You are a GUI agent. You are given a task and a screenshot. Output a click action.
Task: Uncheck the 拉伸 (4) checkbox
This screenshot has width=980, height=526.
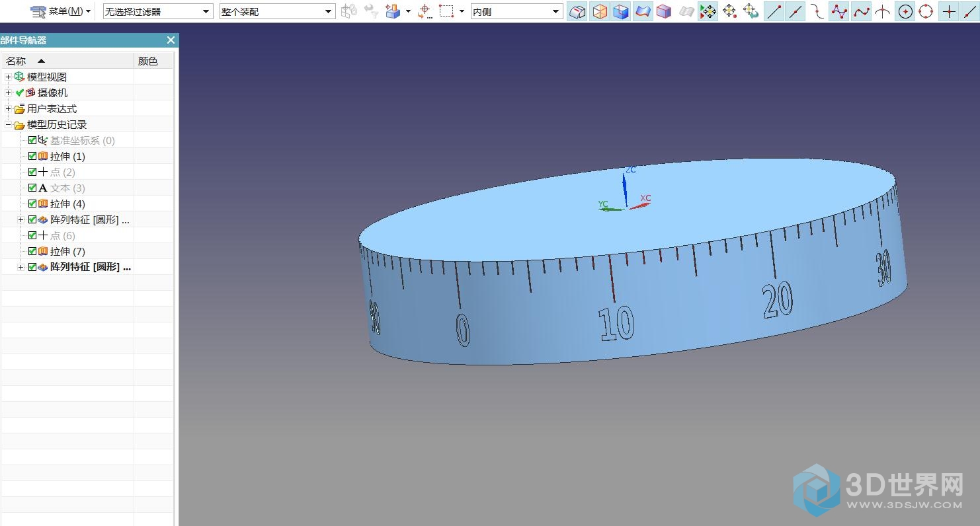pyautogui.click(x=32, y=204)
